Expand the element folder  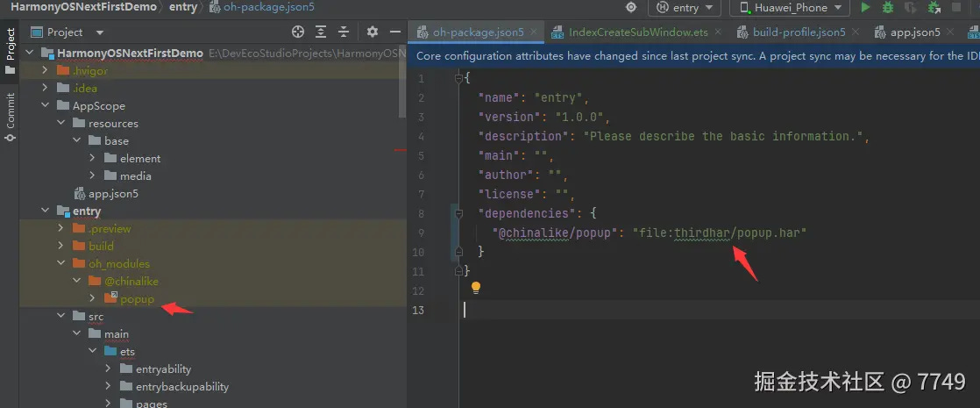tap(92, 158)
